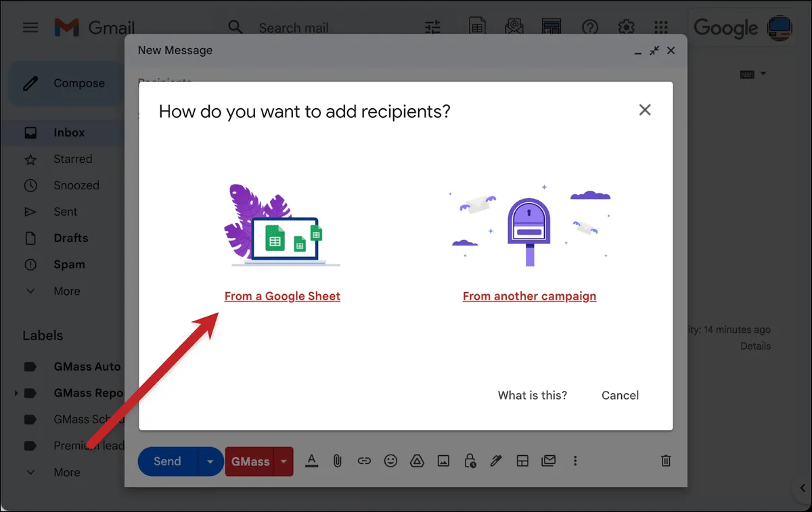Open the GMass Auto label
The height and width of the screenshot is (512, 812).
[87, 367]
